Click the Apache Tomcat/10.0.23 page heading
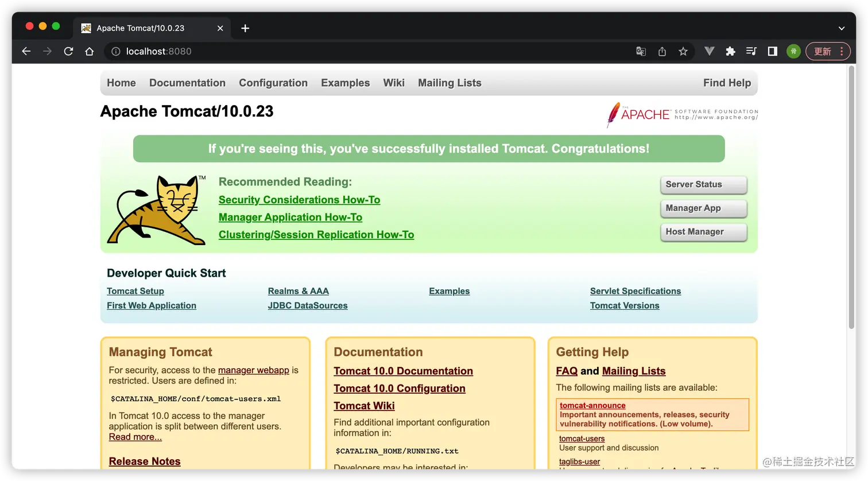This screenshot has width=868, height=481. click(x=187, y=111)
